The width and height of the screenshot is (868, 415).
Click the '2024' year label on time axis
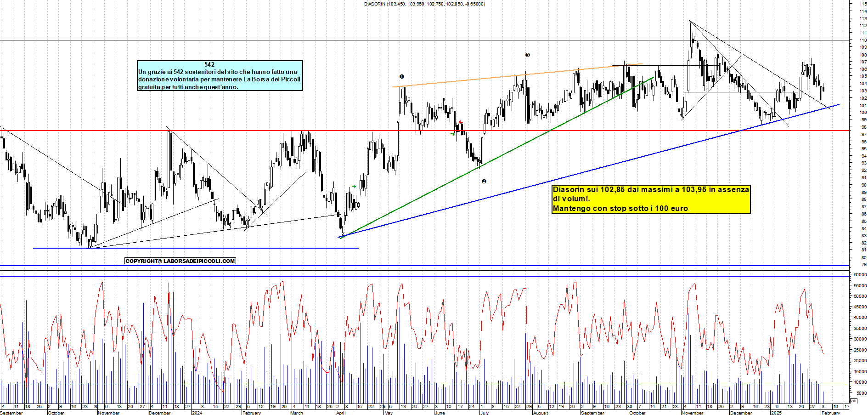coord(197,413)
